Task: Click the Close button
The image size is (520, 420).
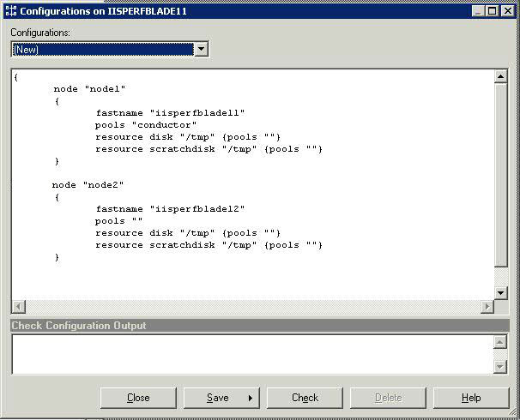Action: (138, 398)
